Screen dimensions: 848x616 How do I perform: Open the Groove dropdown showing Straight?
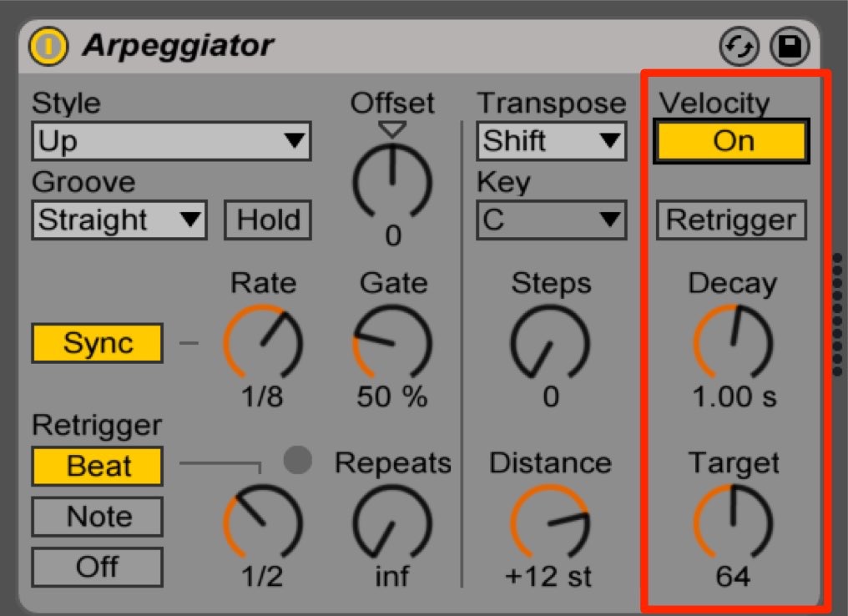(x=119, y=220)
